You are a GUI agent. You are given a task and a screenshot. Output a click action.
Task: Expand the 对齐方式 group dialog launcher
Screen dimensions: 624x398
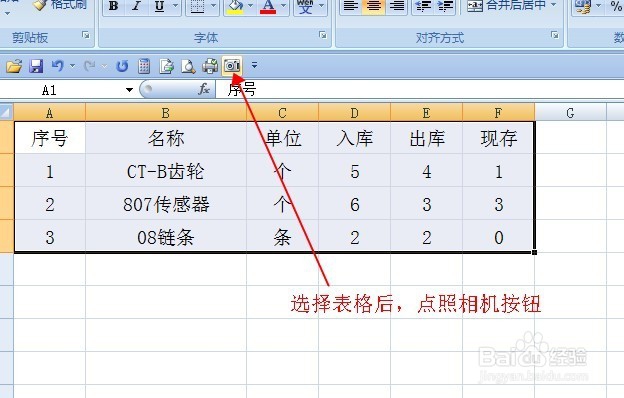[x=554, y=35]
